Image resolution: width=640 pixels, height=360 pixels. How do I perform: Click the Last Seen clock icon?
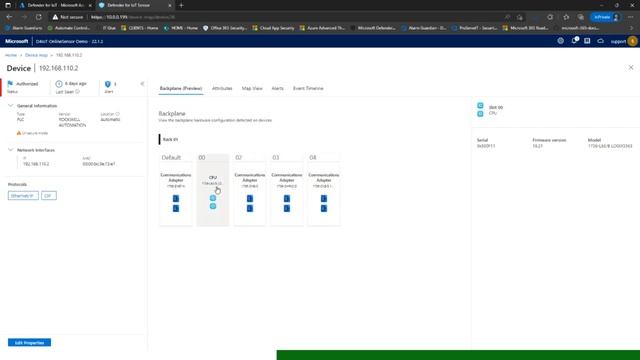click(59, 84)
